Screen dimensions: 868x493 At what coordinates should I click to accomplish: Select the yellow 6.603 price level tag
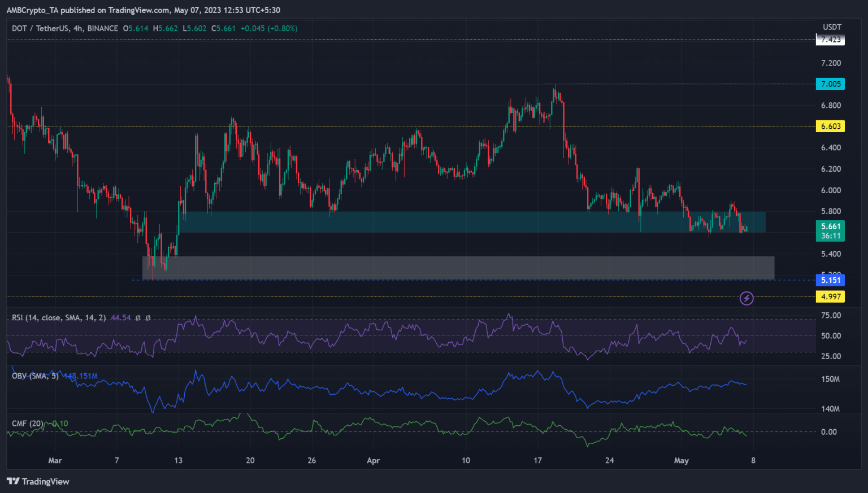click(830, 126)
